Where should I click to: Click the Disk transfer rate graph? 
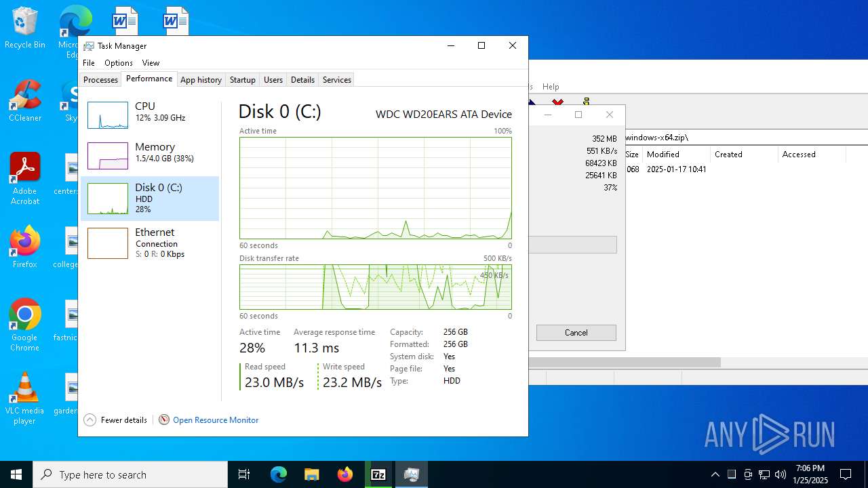375,287
